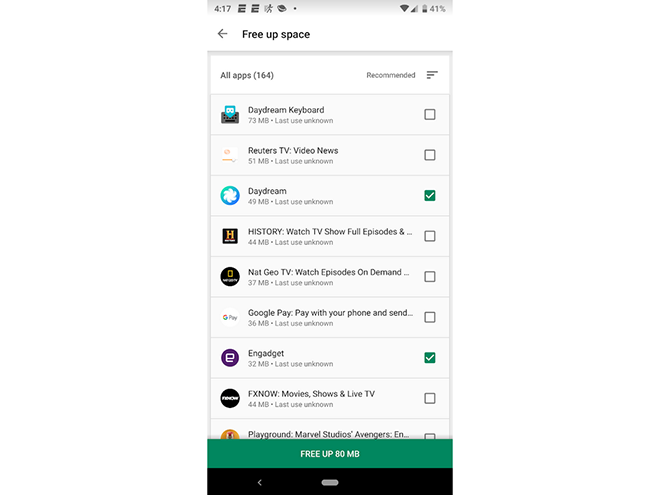Go back using the arrow beside Free up space

coord(222,34)
